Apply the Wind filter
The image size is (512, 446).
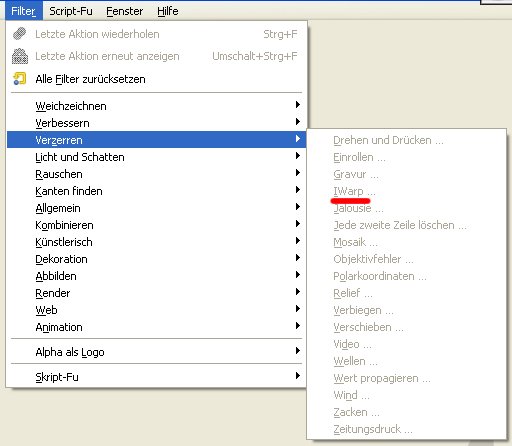pos(407,395)
